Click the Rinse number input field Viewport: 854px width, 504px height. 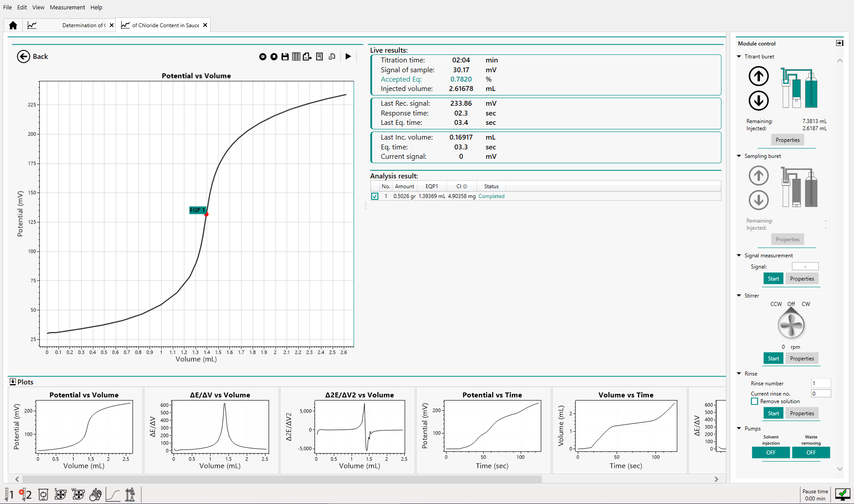[x=820, y=384]
